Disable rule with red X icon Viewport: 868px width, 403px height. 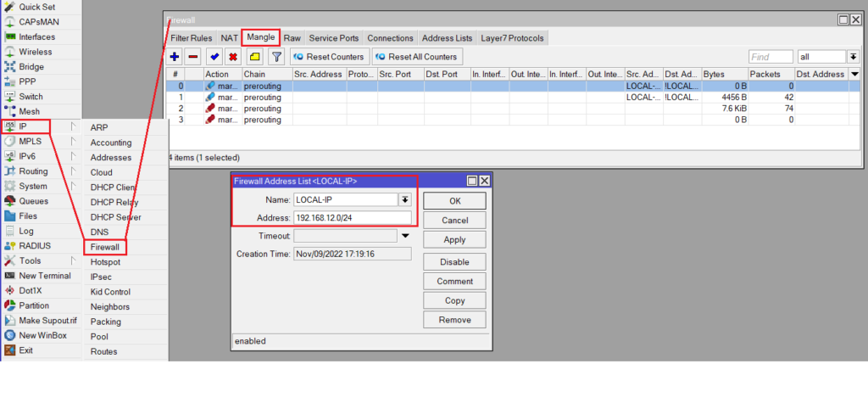coord(233,57)
